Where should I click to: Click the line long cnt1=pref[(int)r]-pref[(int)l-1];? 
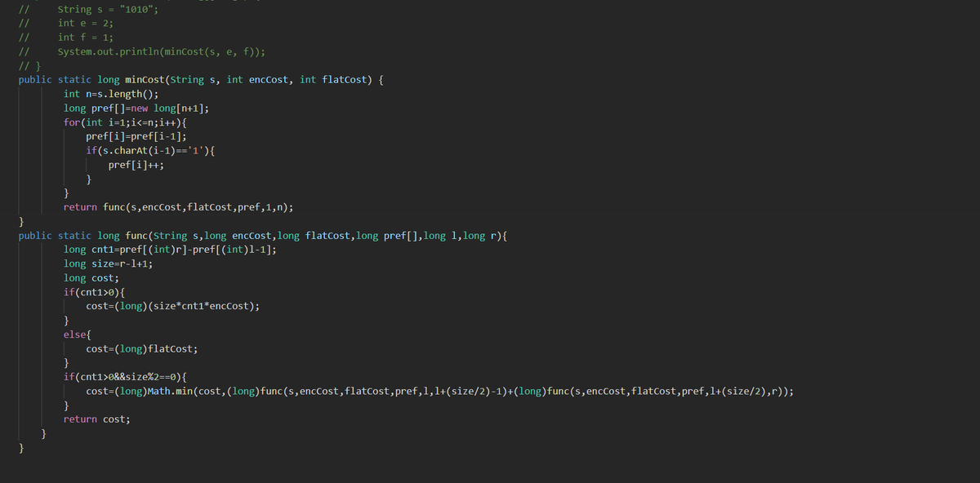point(170,250)
